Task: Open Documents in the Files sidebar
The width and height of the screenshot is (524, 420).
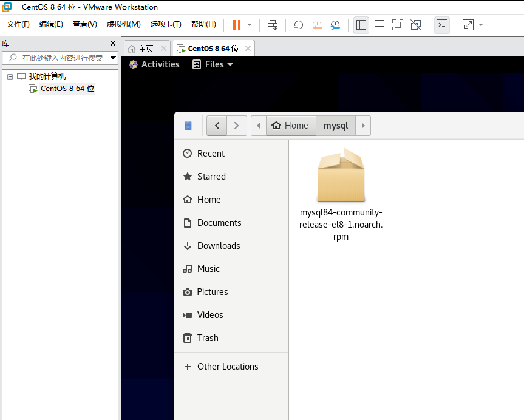Action: (231, 223)
